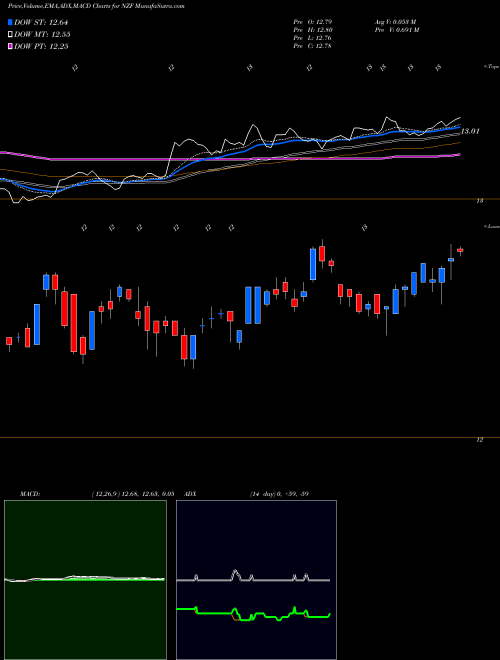This screenshot has height=660, width=500.
Task: Click the 13.01 price label on EMA chart
Action: point(470,131)
